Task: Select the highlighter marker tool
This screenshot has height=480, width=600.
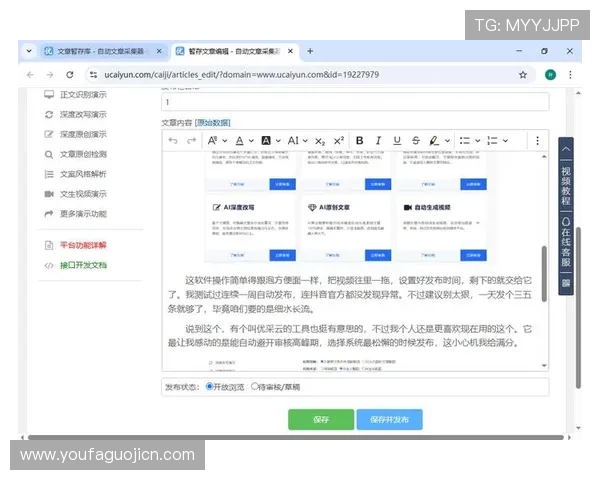Action: [434, 141]
